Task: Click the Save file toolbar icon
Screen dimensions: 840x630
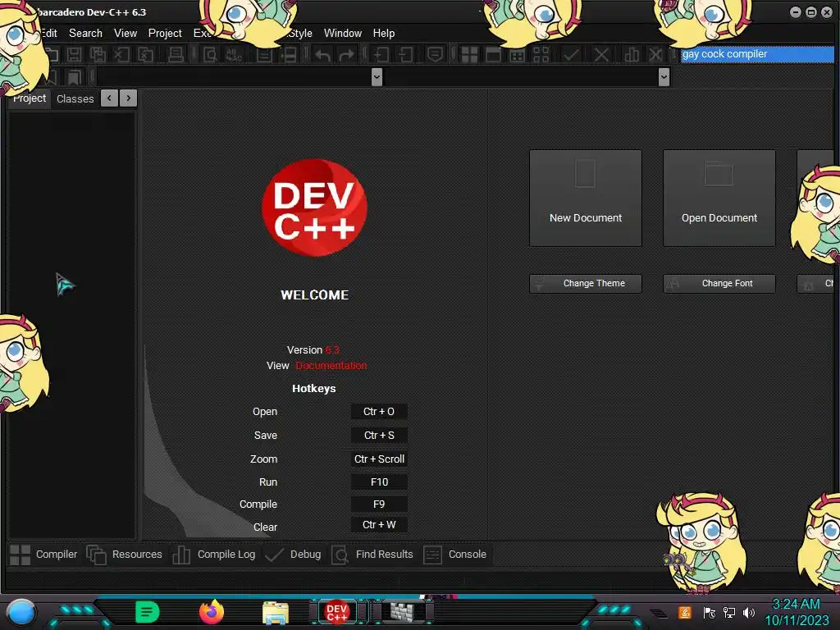Action: (75, 55)
